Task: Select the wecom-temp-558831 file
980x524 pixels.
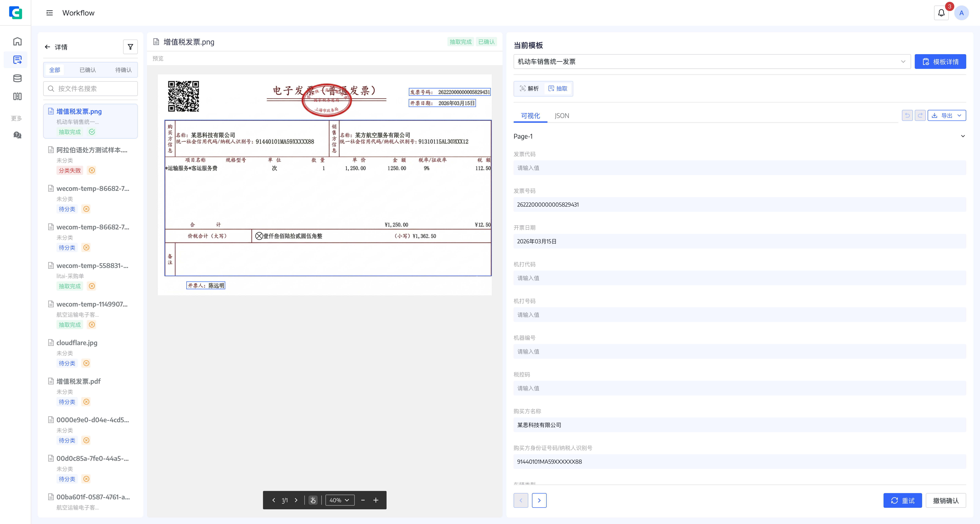Action: pyautogui.click(x=90, y=276)
